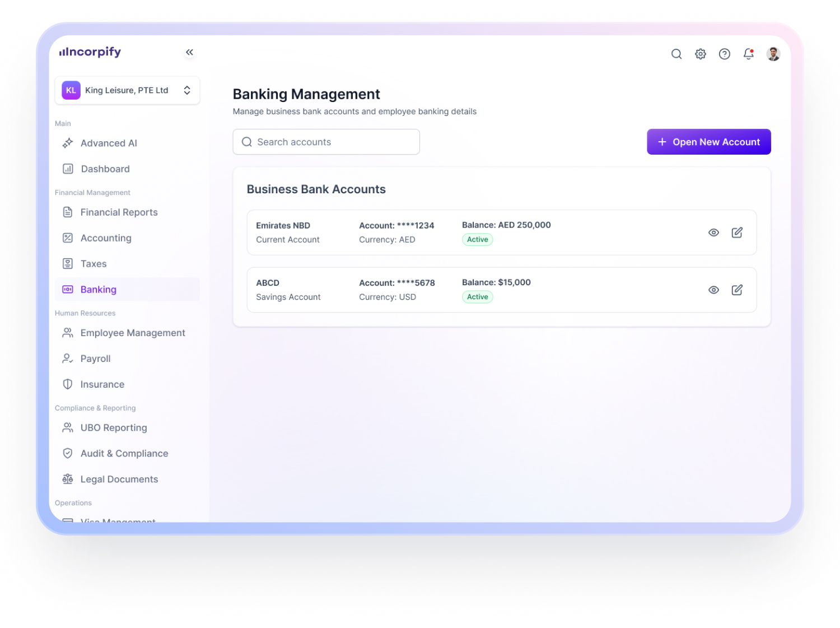840x628 pixels.
Task: Open settings gear icon
Action: [x=701, y=54]
